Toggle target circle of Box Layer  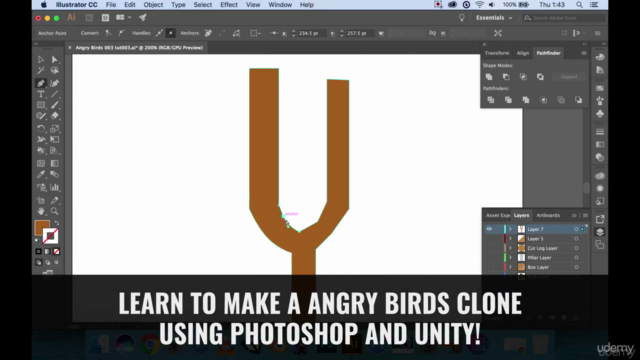coord(576,267)
